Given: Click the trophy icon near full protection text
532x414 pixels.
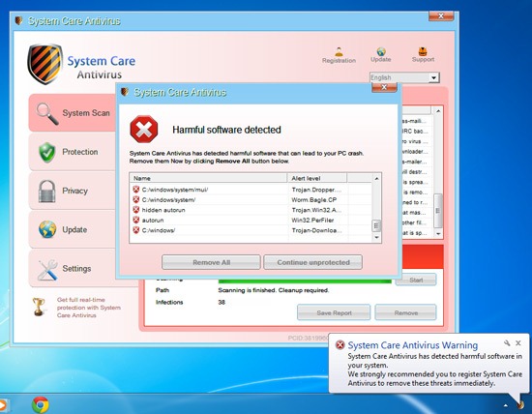Looking at the screenshot, I should click(39, 307).
